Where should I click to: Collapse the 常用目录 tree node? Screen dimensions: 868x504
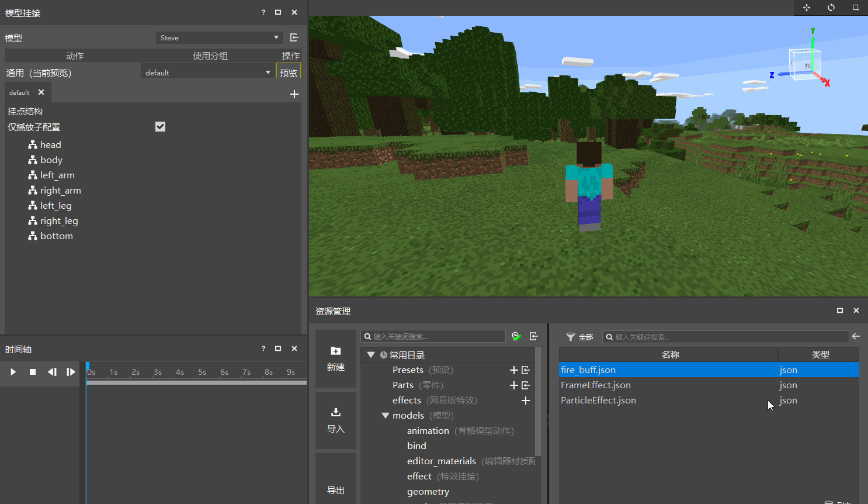coord(371,355)
